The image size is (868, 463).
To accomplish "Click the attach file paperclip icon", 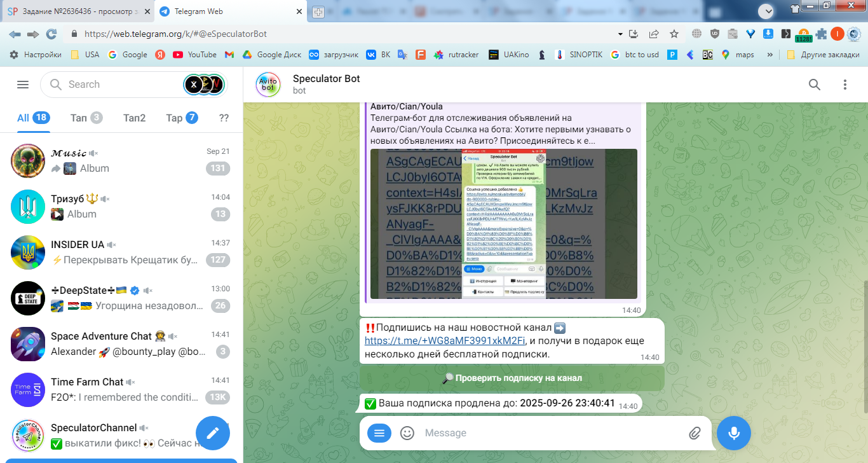I will coord(695,433).
